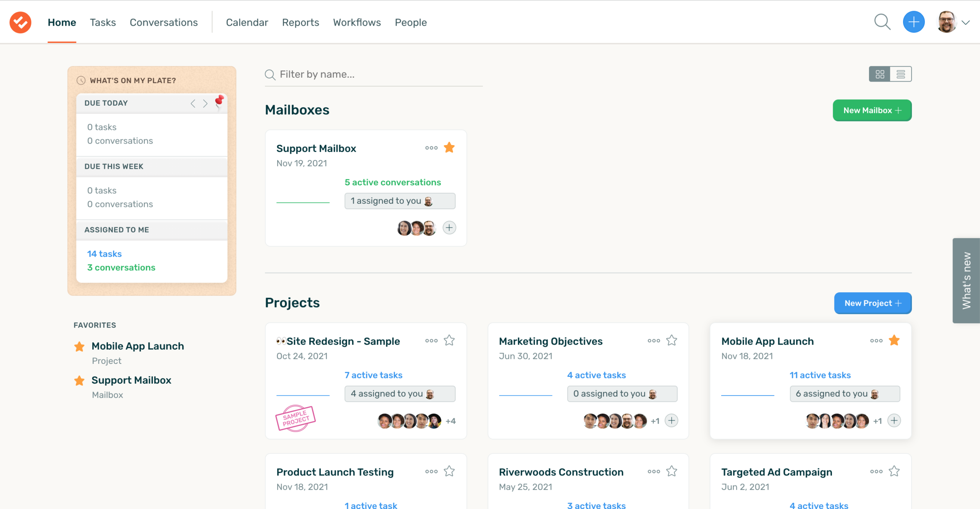The height and width of the screenshot is (509, 980).
Task: Open the three-dot menu on Support Mailbox
Action: (431, 147)
